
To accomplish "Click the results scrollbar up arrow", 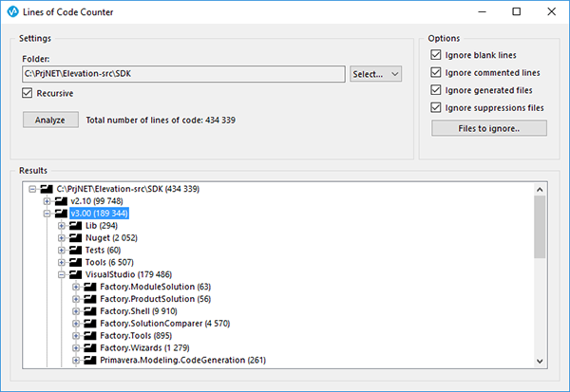I will (x=540, y=189).
